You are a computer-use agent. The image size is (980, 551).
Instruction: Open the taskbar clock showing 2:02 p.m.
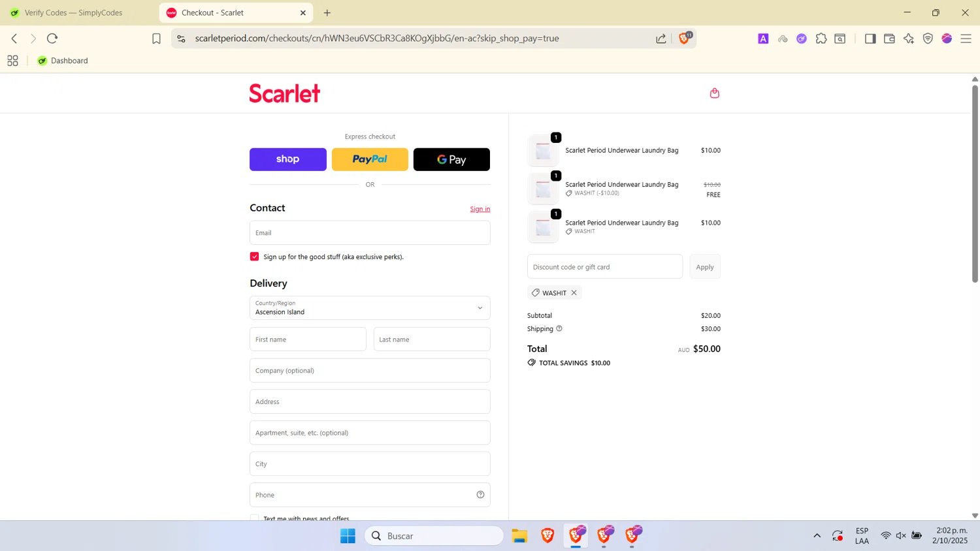click(x=951, y=536)
